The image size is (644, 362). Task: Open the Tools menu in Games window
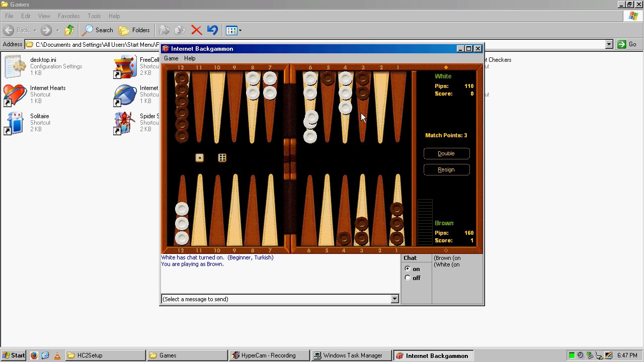pos(94,16)
